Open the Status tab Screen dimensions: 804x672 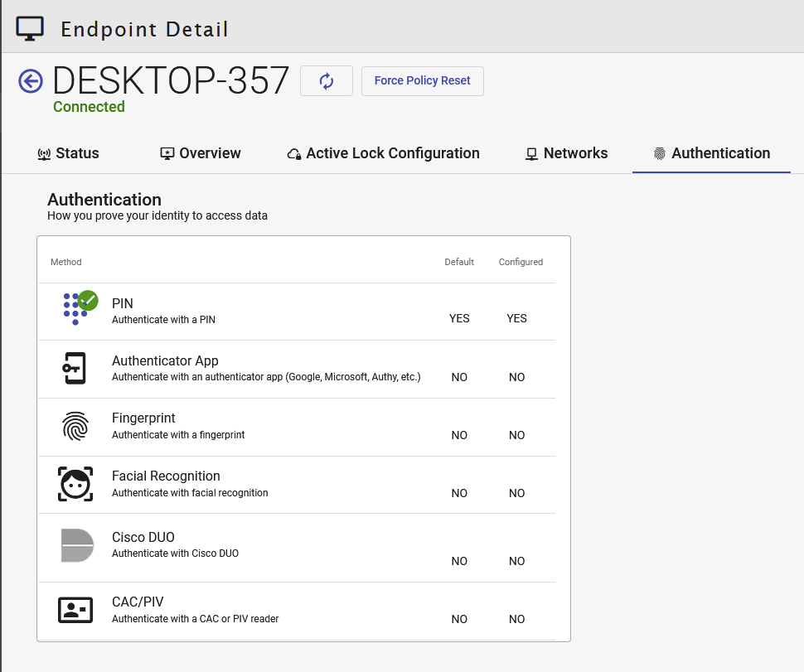click(x=68, y=153)
